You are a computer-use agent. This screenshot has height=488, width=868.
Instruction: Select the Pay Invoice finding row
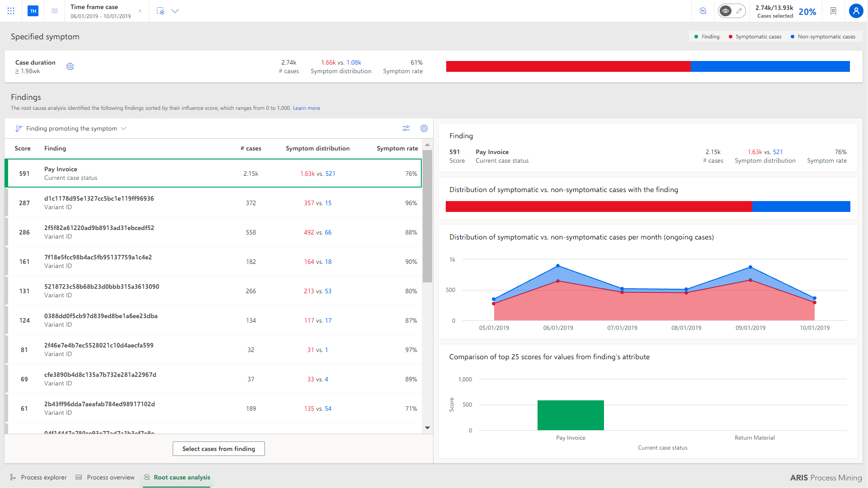(213, 173)
